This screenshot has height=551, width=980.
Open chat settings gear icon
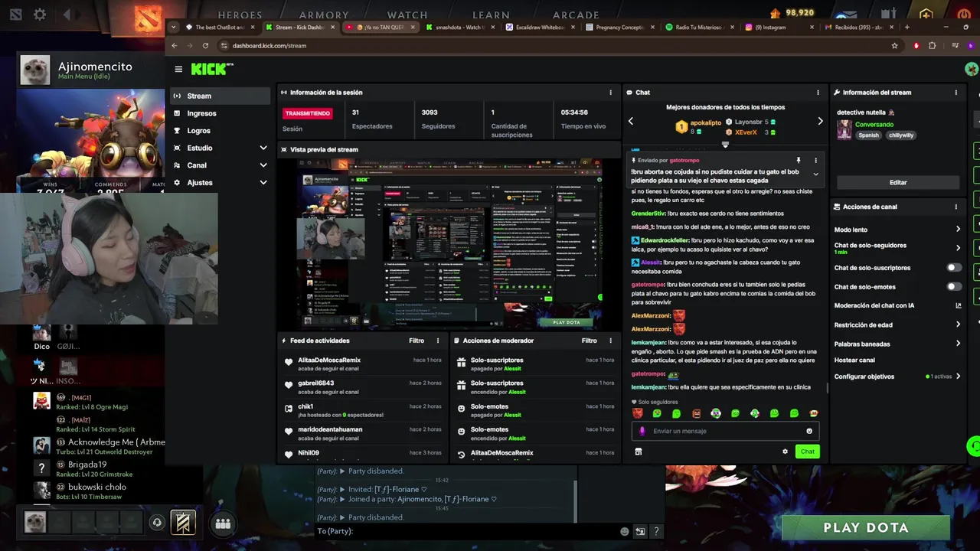(x=785, y=452)
